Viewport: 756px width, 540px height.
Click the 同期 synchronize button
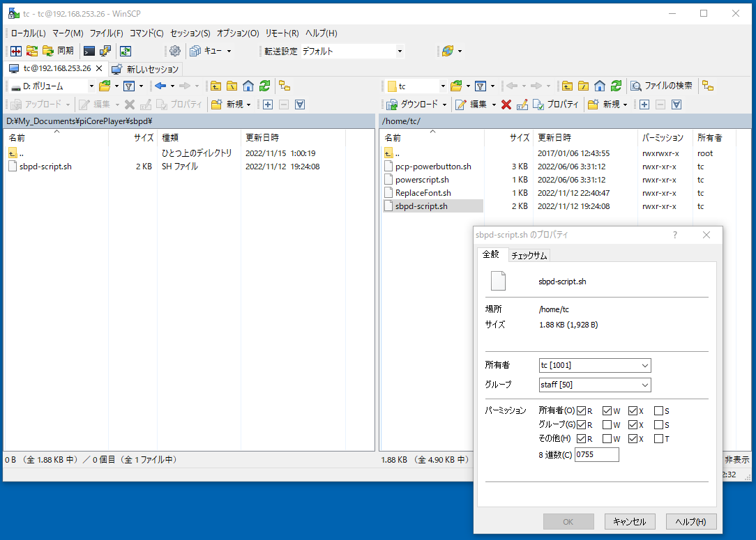(59, 51)
